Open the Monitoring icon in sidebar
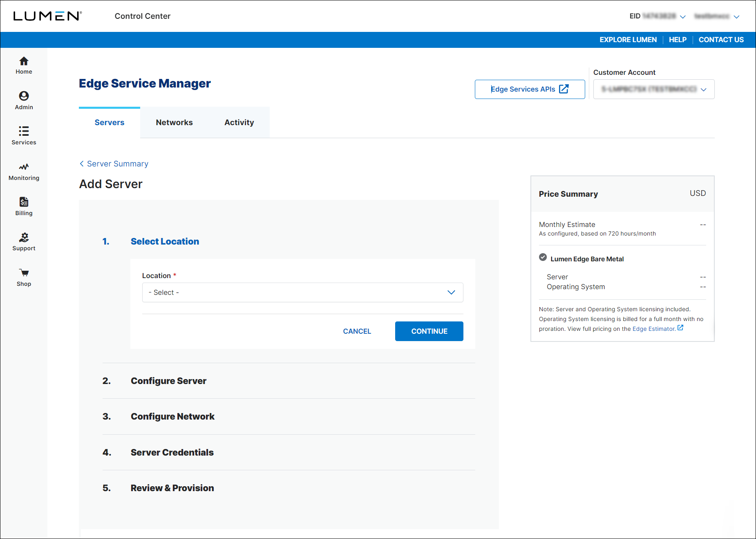 point(24,166)
